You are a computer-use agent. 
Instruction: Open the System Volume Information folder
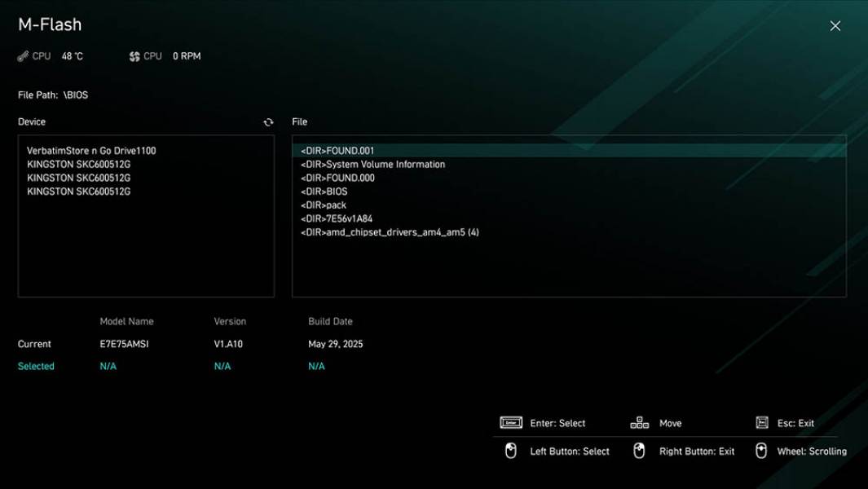[x=372, y=165]
